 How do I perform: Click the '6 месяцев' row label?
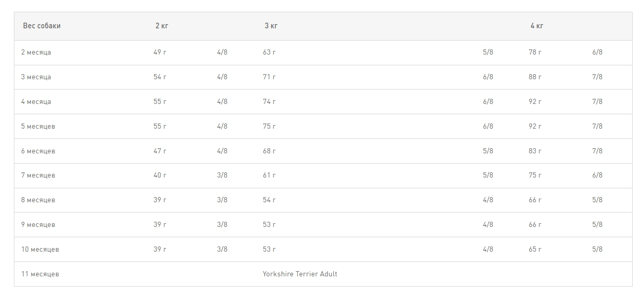click(38, 151)
